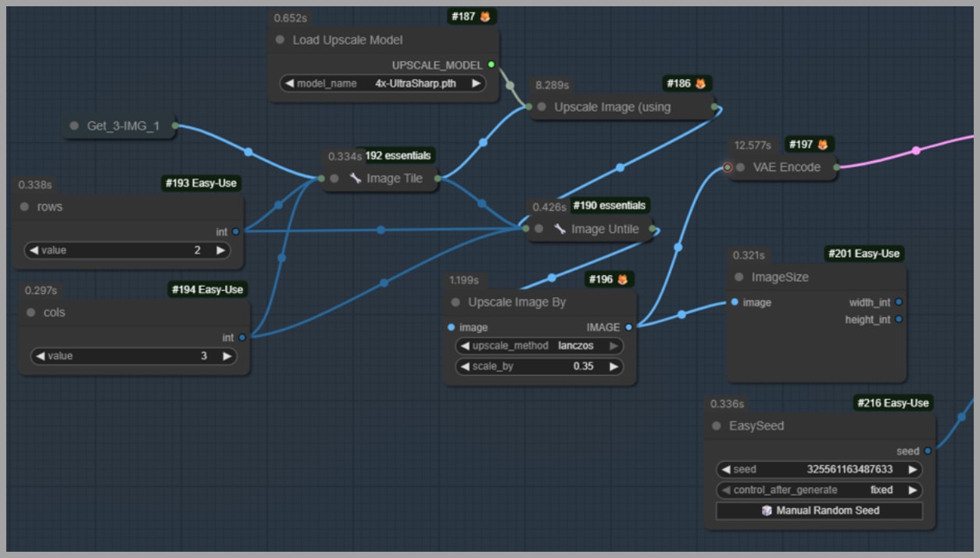Toggle collapse dot on Load Upscale Model node

[x=281, y=40]
